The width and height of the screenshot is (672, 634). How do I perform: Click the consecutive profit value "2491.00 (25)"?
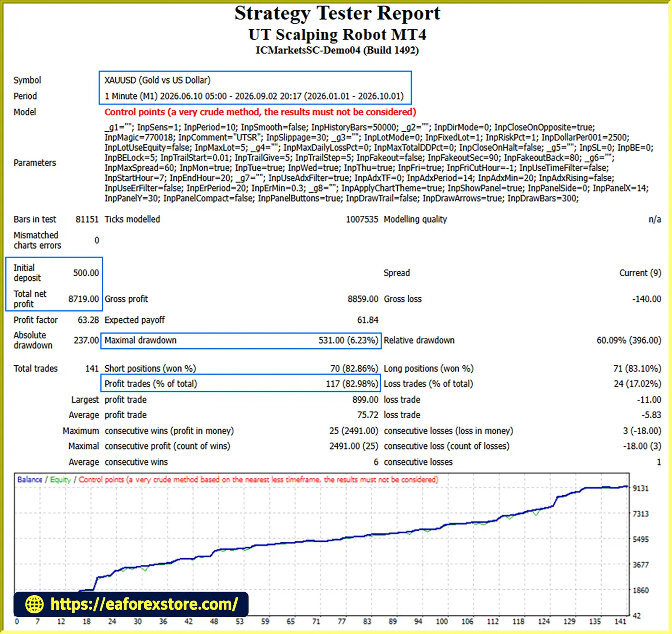click(x=353, y=446)
